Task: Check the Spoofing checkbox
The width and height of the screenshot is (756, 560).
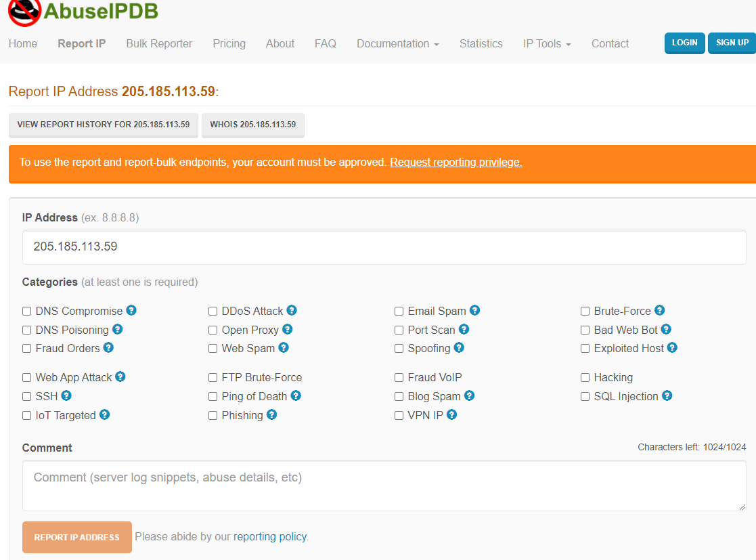Action: click(399, 349)
